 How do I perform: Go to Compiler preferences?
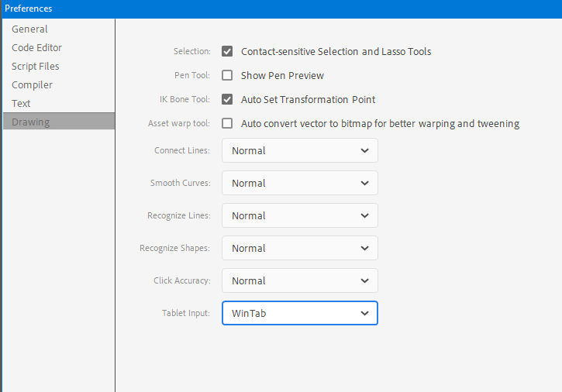33,85
